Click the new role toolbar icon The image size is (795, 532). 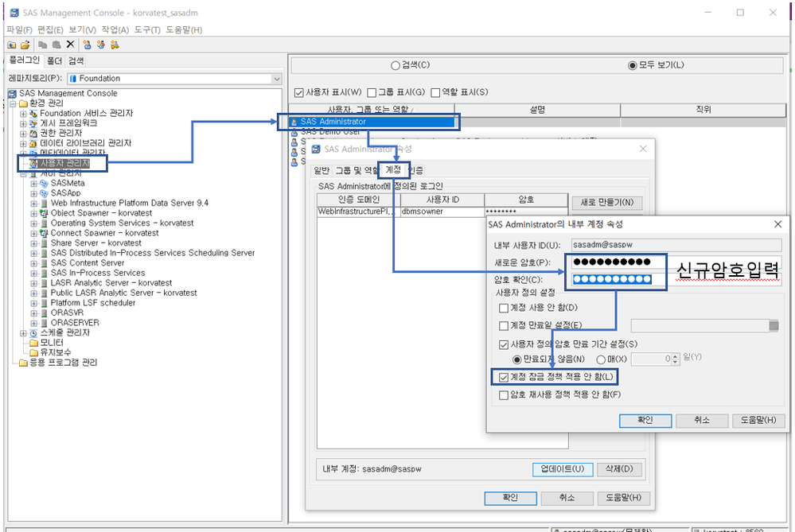point(115,45)
